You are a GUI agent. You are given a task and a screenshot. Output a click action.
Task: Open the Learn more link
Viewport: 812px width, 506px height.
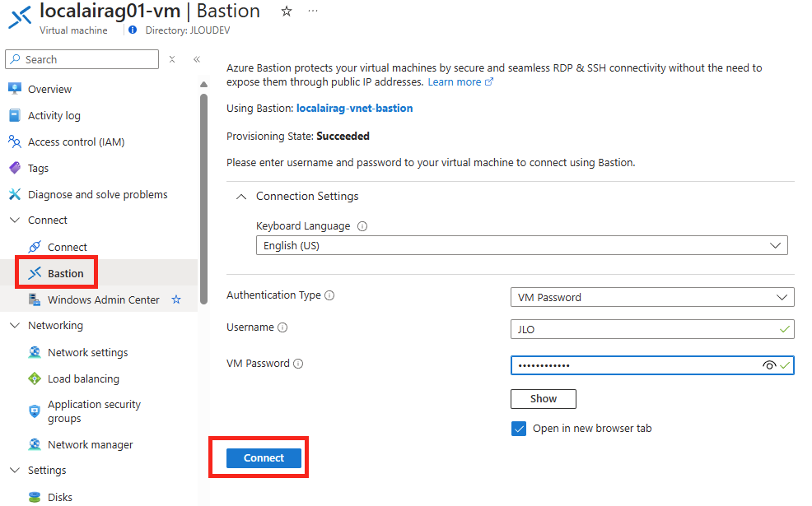(460, 81)
